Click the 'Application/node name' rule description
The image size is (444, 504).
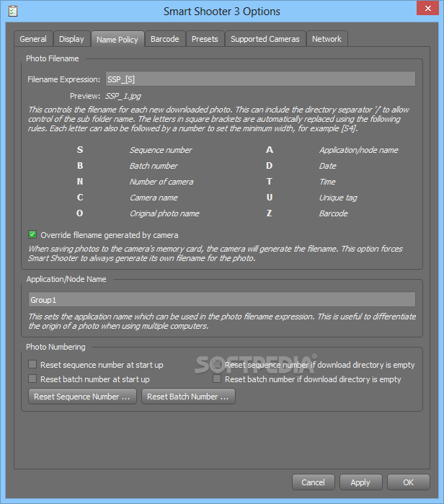[x=358, y=150]
